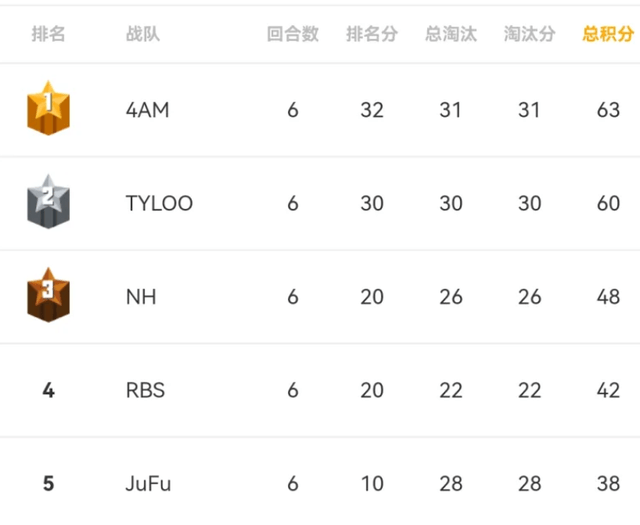Click the bronze third-place medal icon

(x=48, y=295)
